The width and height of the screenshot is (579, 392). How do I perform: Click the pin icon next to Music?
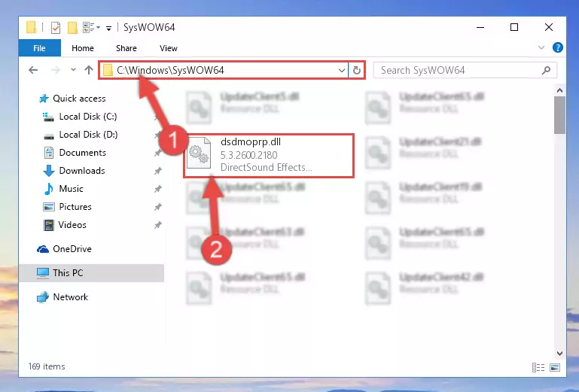(158, 189)
